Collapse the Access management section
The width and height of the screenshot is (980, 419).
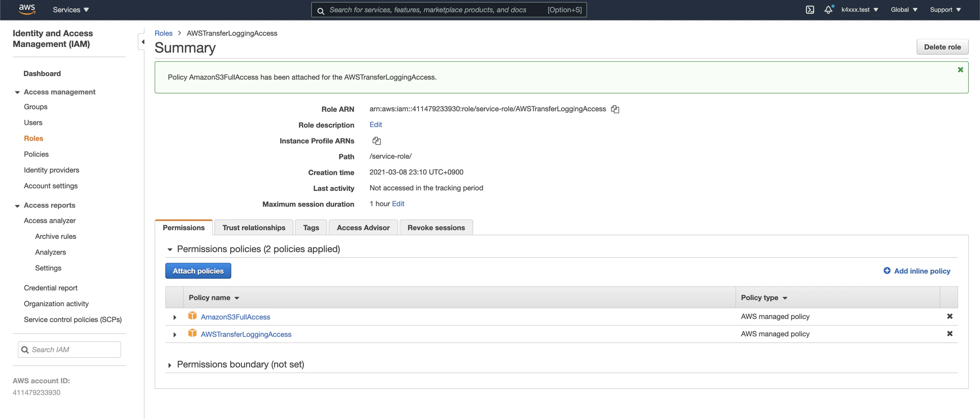point(17,92)
